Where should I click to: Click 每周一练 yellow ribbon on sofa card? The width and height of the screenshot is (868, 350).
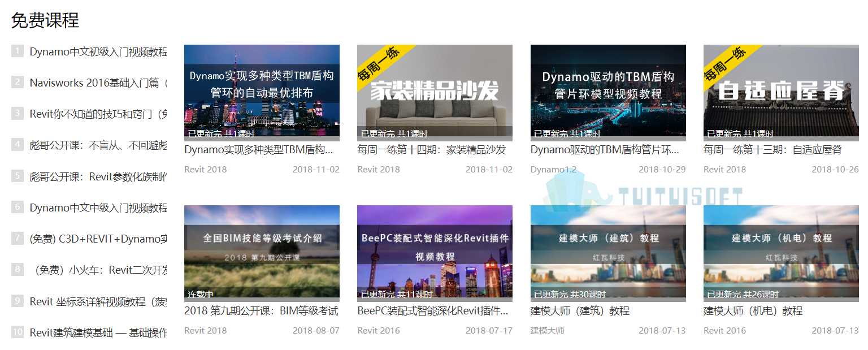(x=380, y=64)
